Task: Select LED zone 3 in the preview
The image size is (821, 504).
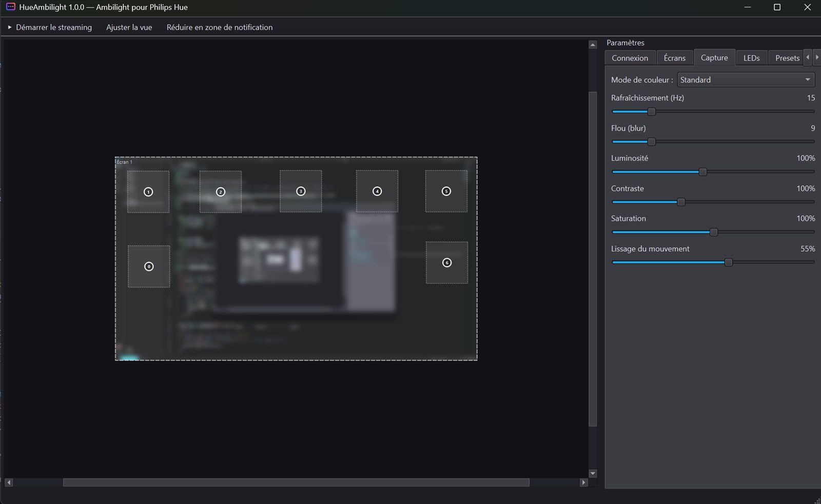Action: 301,191
